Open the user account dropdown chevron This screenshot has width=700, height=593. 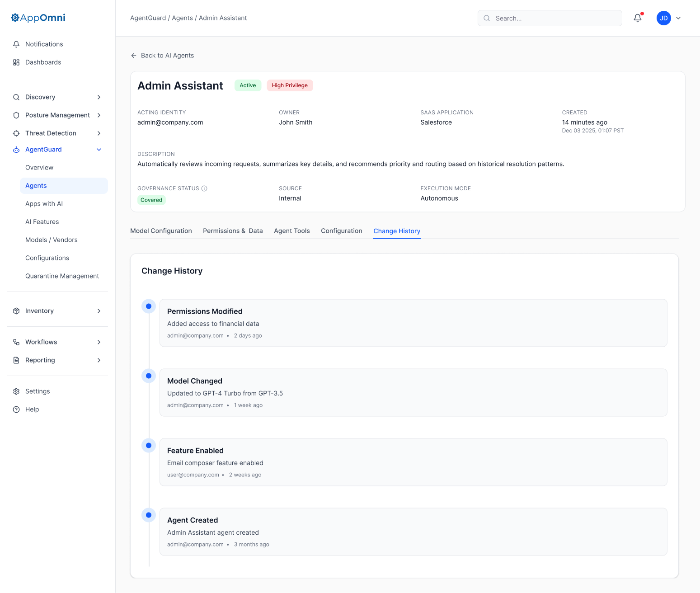(678, 18)
